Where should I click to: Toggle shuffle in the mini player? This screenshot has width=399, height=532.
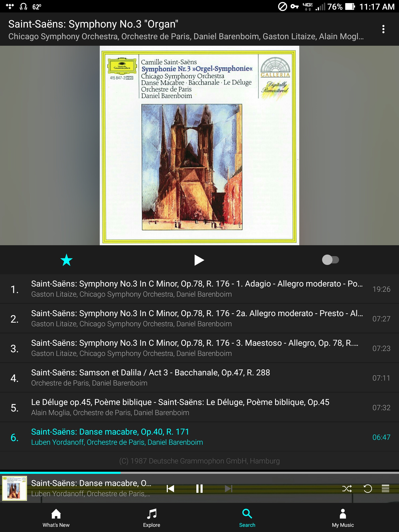click(x=347, y=489)
